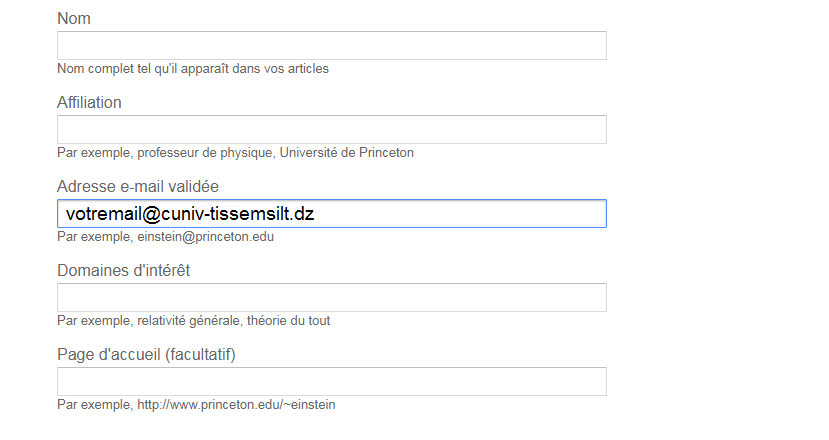Click the Page d'accueil text box

[331, 382]
